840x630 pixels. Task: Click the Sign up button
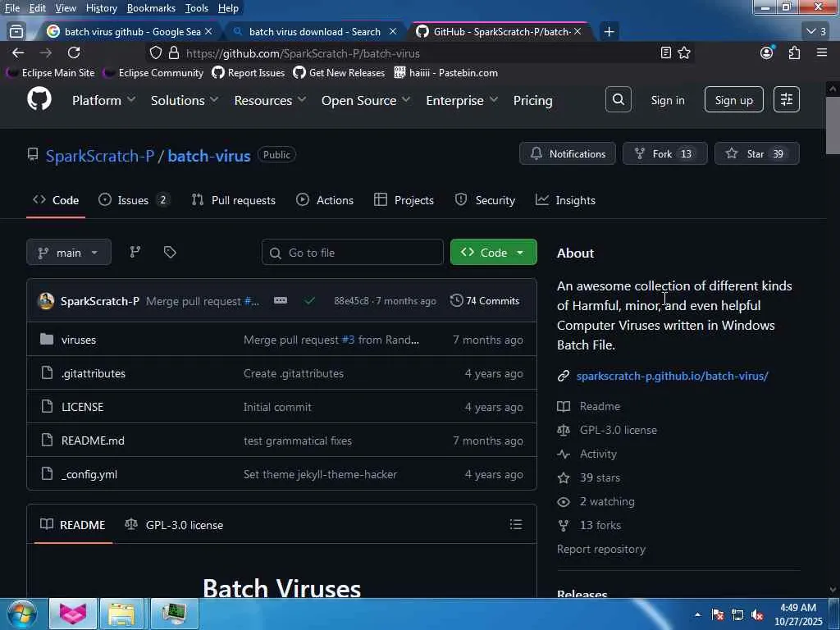click(734, 100)
